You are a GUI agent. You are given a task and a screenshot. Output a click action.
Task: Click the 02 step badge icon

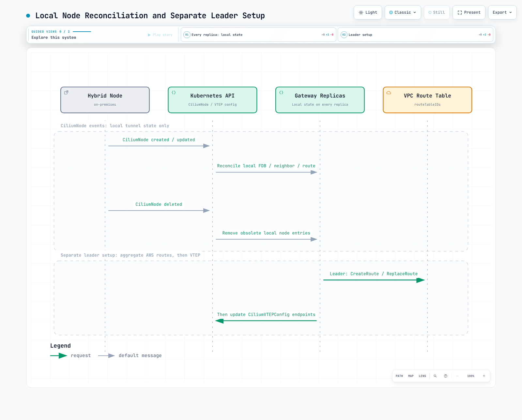coord(344,35)
